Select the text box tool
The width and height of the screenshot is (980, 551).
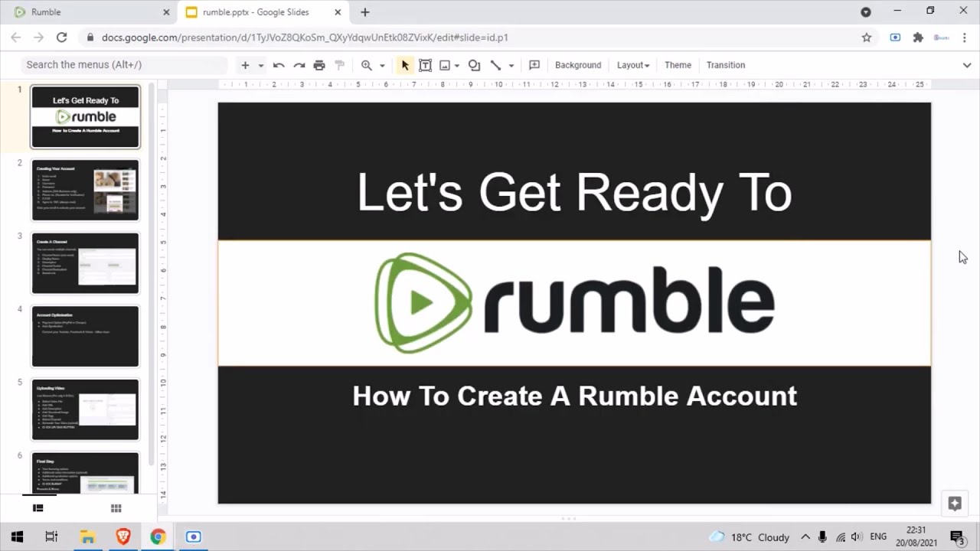[425, 65]
